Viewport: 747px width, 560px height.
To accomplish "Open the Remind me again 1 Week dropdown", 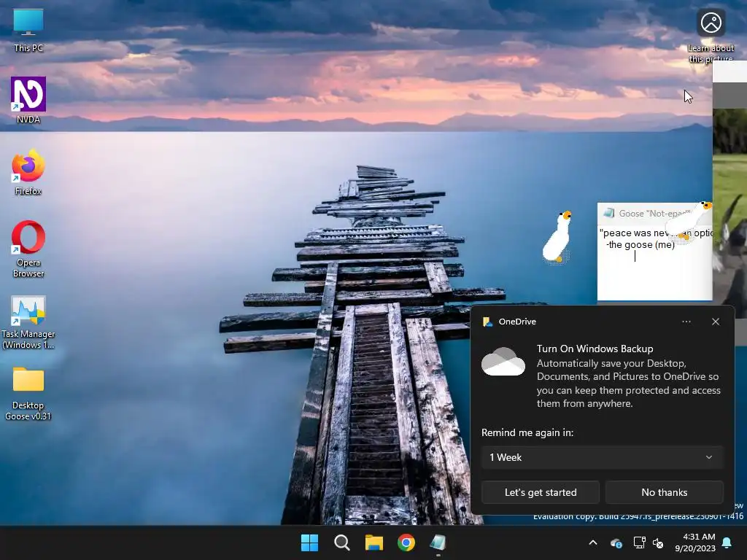I will pyautogui.click(x=602, y=457).
